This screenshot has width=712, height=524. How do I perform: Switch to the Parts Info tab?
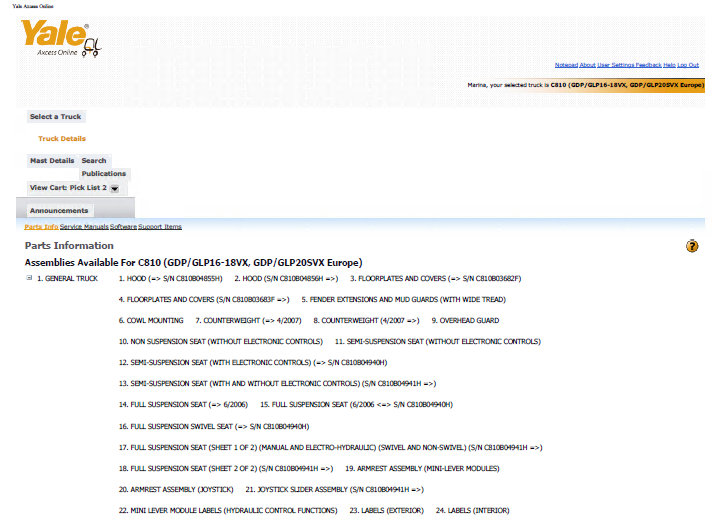tap(41, 227)
